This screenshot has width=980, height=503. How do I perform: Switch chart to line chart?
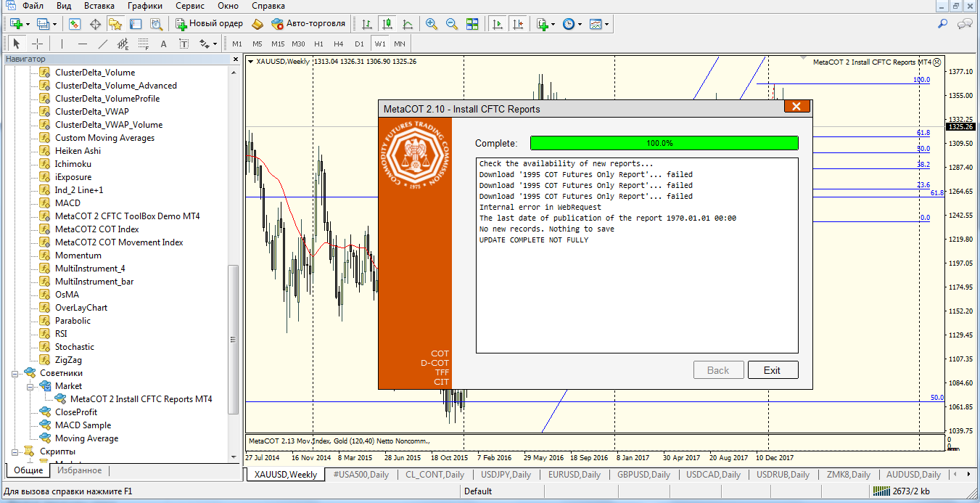point(408,23)
